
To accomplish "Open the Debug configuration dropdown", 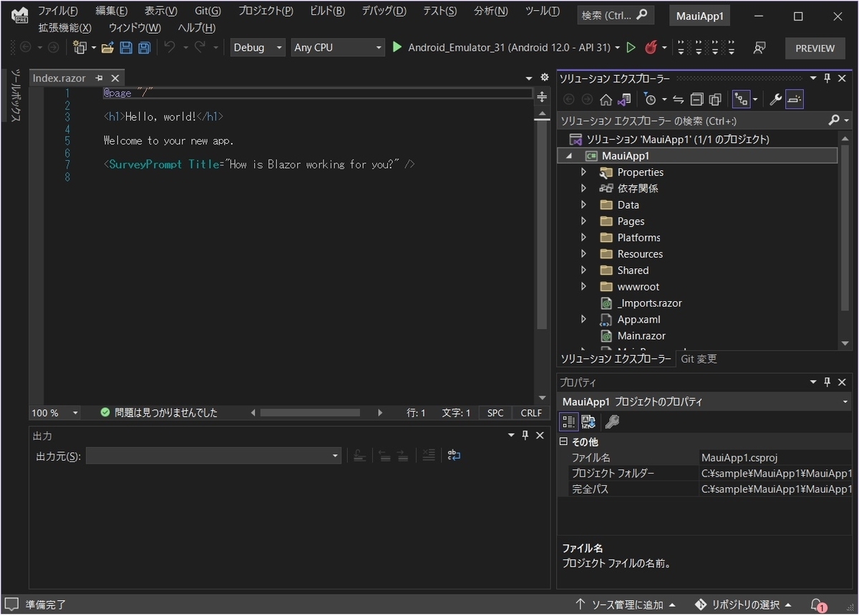I will (x=258, y=48).
